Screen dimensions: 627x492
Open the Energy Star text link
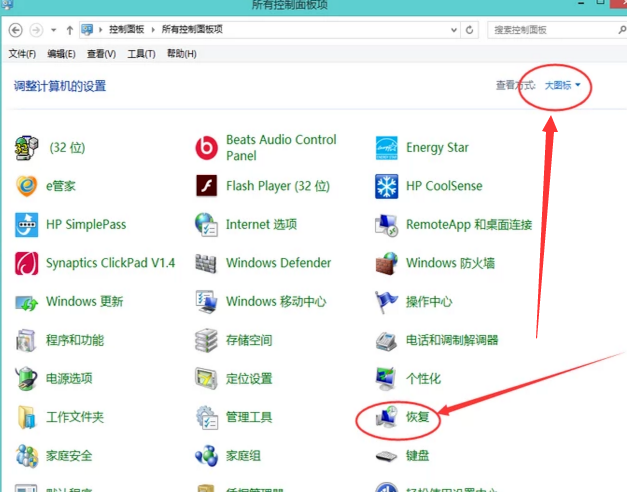[x=437, y=148]
